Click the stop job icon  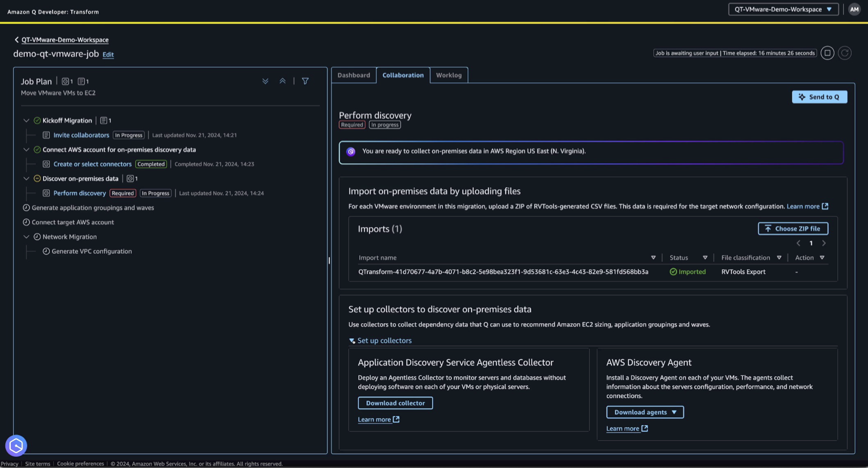pyautogui.click(x=828, y=53)
